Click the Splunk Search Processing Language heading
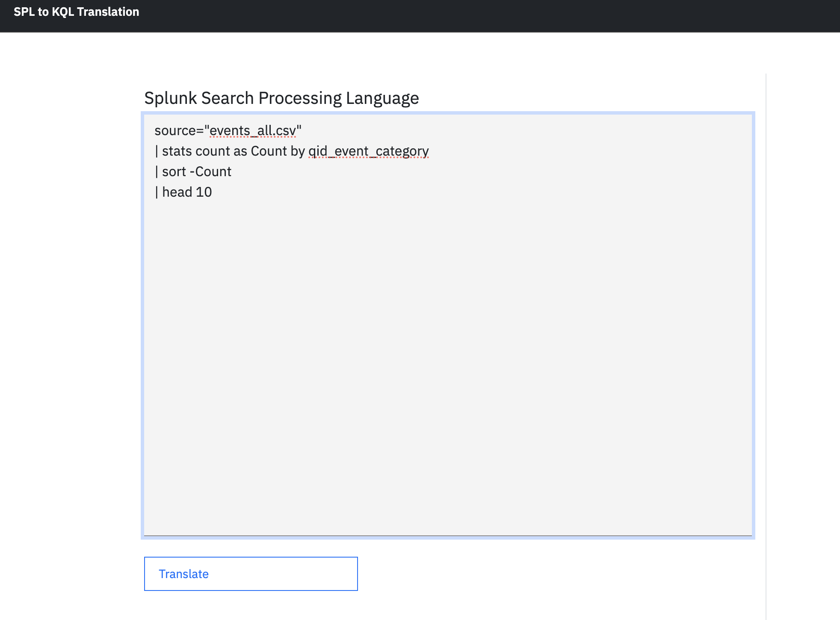The width and height of the screenshot is (840, 620). pos(281,97)
